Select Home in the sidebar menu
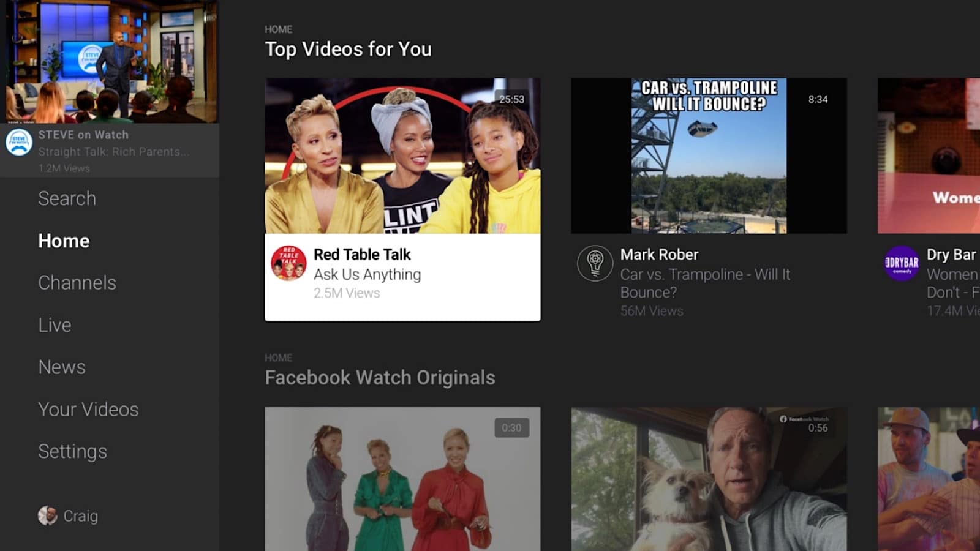 click(x=64, y=241)
